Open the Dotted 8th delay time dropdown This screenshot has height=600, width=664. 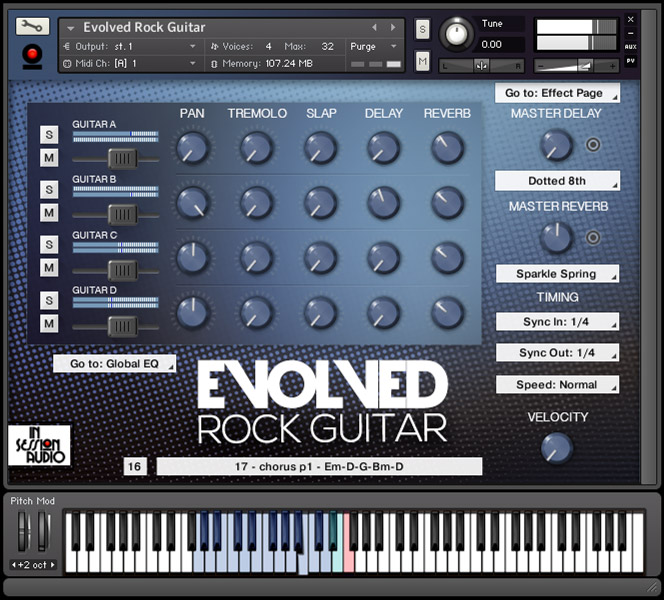[557, 181]
